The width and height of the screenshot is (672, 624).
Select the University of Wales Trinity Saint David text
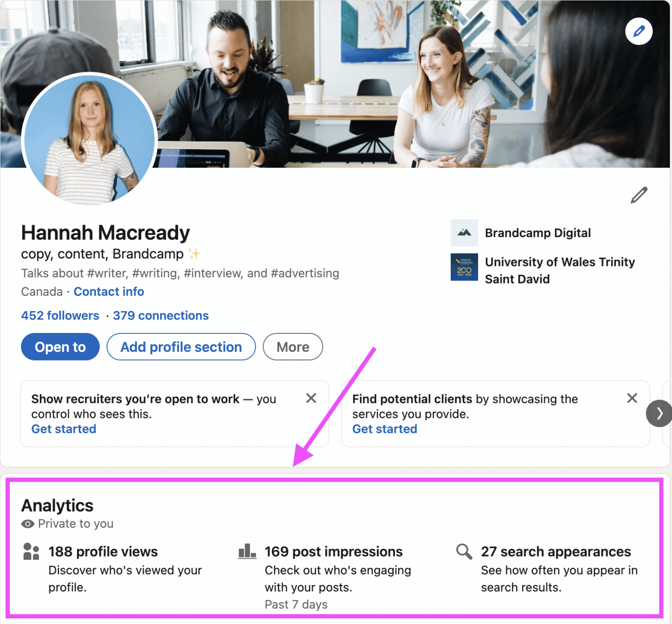(x=560, y=270)
